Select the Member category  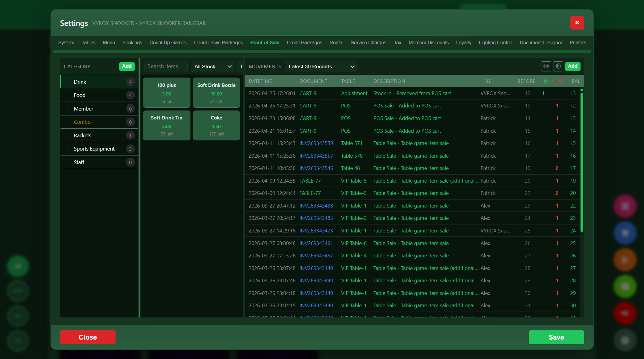[99, 109]
